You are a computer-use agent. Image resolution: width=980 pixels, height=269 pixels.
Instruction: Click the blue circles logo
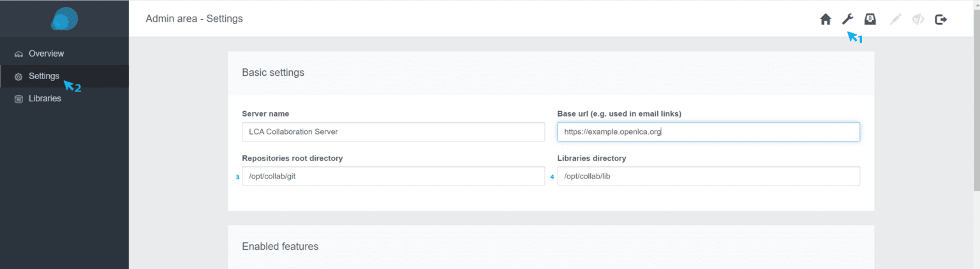(64, 18)
